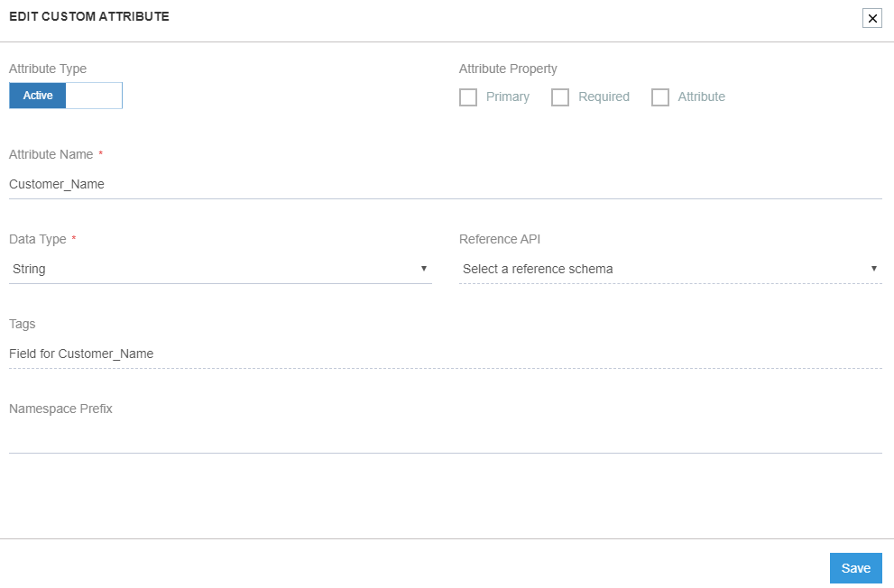
Task: Open the Reference API dropdown arrow
Action: pyautogui.click(x=873, y=268)
